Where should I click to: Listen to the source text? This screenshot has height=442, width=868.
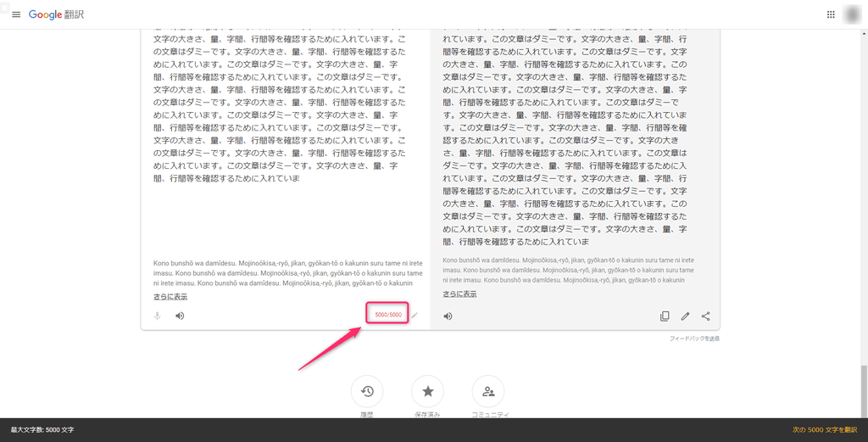180,316
